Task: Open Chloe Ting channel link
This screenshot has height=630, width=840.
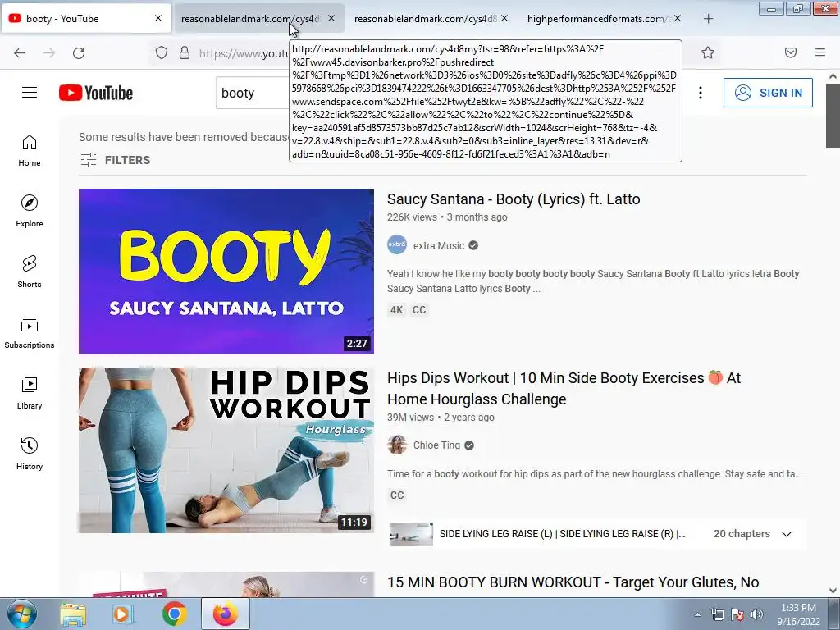Action: [x=436, y=445]
